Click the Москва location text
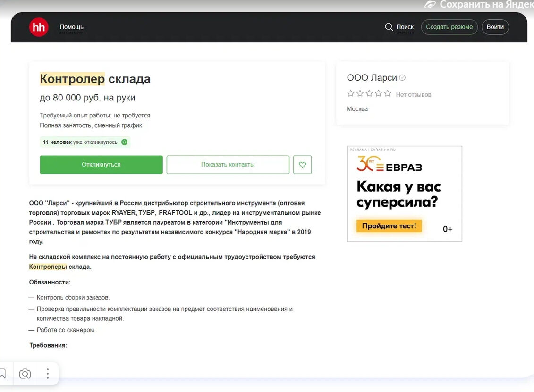This screenshot has height=392, width=534. [x=357, y=109]
